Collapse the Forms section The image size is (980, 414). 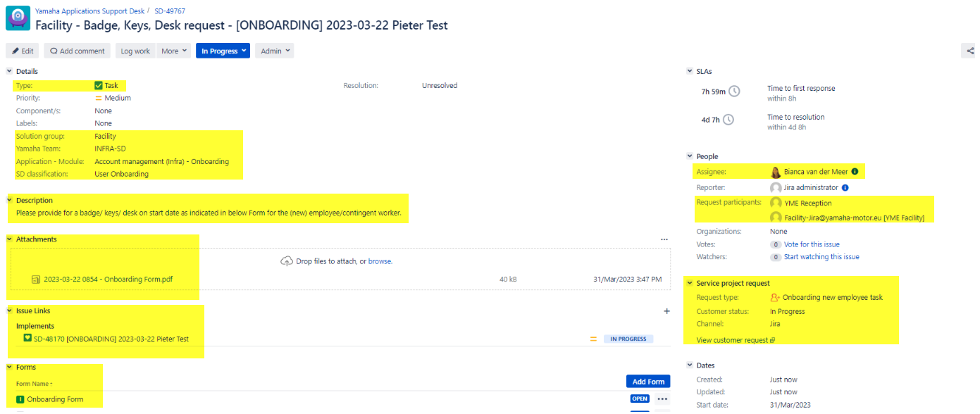9,367
